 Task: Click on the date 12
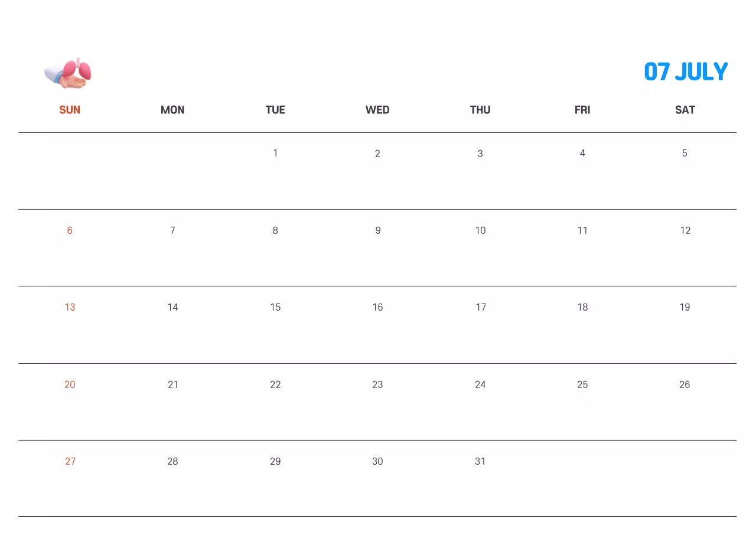(x=685, y=230)
